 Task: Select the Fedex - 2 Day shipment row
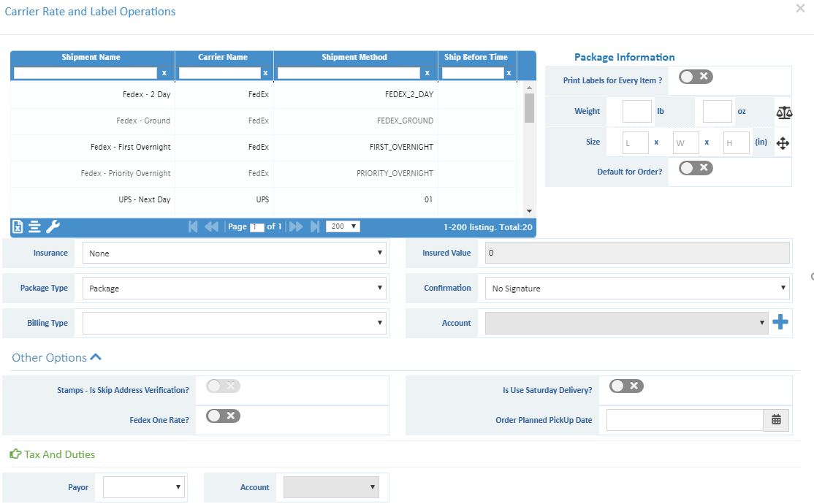(146, 95)
